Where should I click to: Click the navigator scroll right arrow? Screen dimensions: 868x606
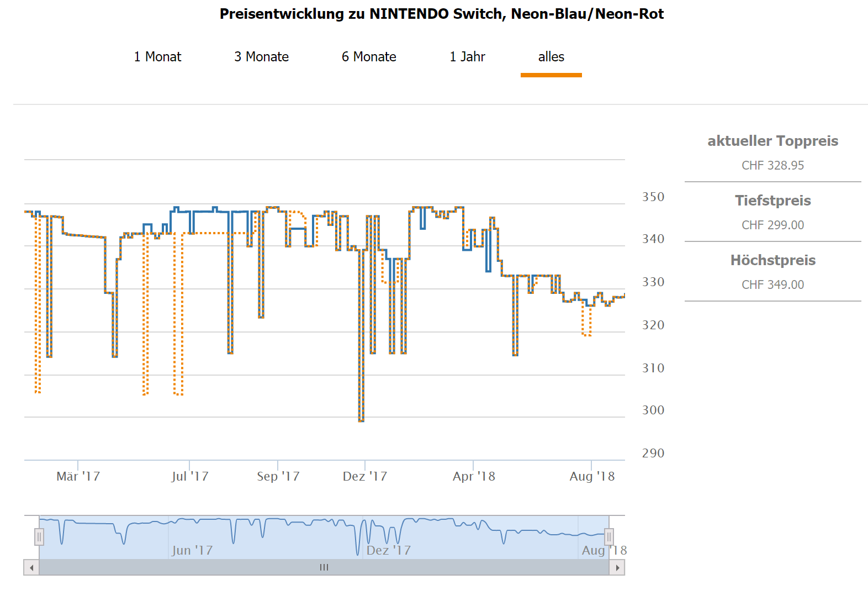[x=617, y=567]
